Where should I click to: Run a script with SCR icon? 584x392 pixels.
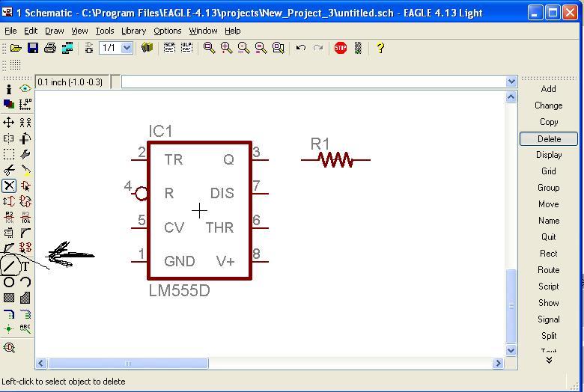pyautogui.click(x=169, y=48)
